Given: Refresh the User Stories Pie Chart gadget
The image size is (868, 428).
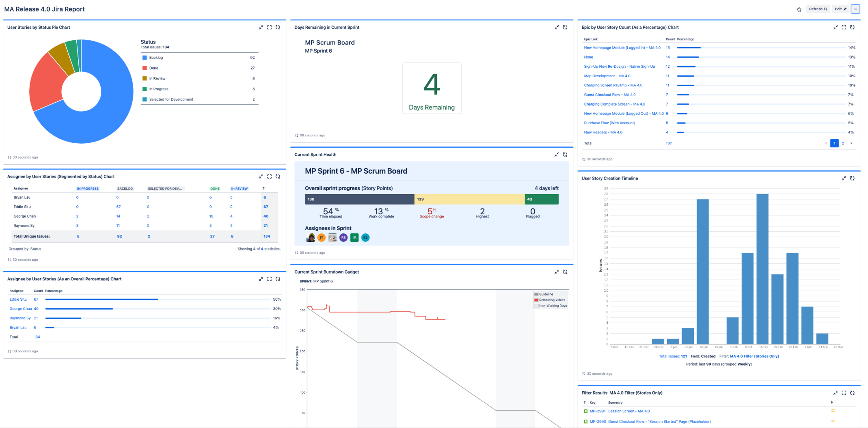Looking at the screenshot, I should [278, 27].
